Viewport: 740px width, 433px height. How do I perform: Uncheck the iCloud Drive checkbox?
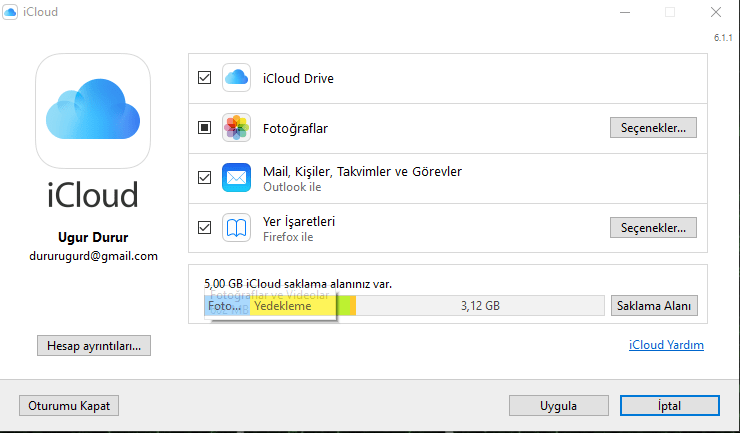[205, 77]
